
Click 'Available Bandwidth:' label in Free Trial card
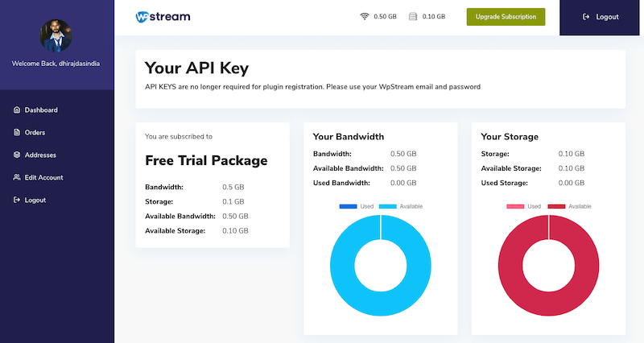(x=180, y=216)
